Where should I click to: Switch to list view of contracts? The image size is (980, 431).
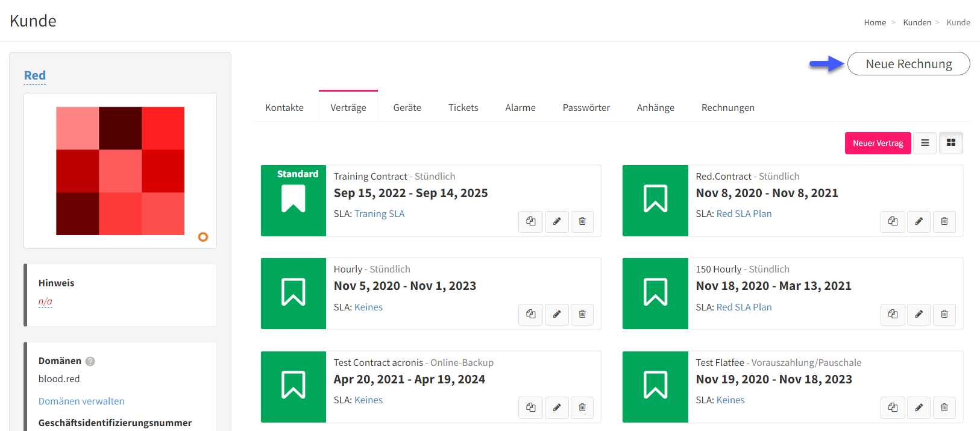(x=925, y=143)
